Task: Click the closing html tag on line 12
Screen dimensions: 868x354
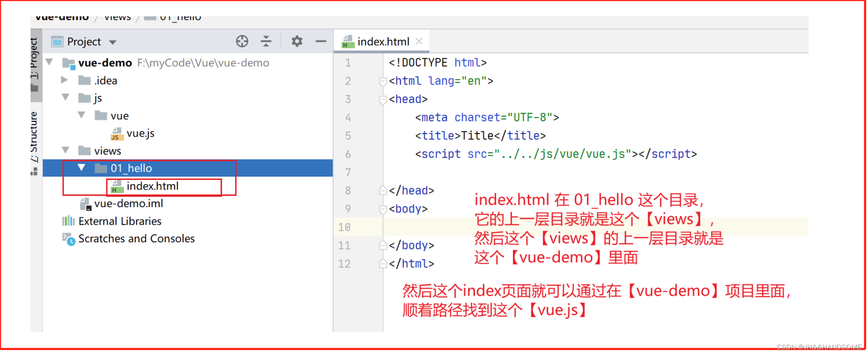Action: [x=411, y=264]
